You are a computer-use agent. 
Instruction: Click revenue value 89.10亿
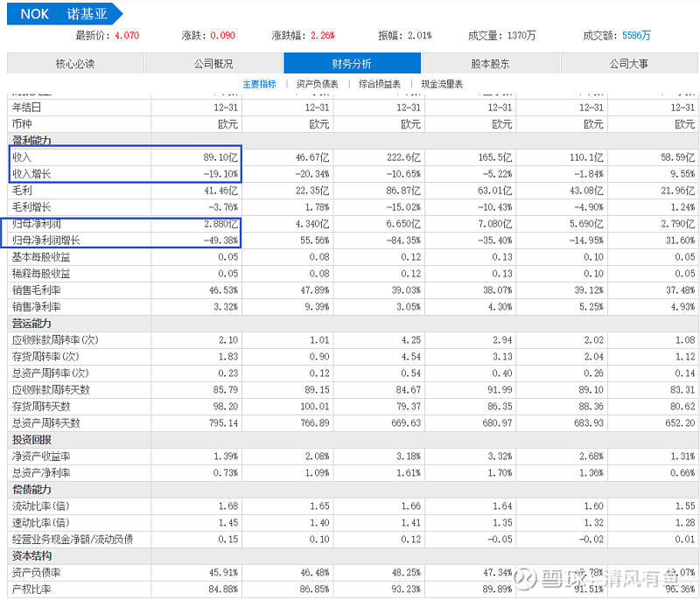(x=220, y=157)
